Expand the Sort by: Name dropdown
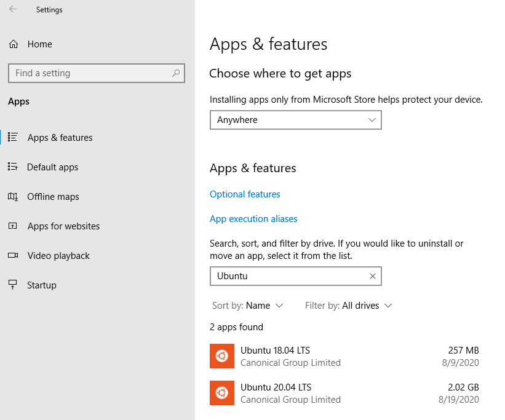This screenshot has width=505, height=420. (x=247, y=306)
